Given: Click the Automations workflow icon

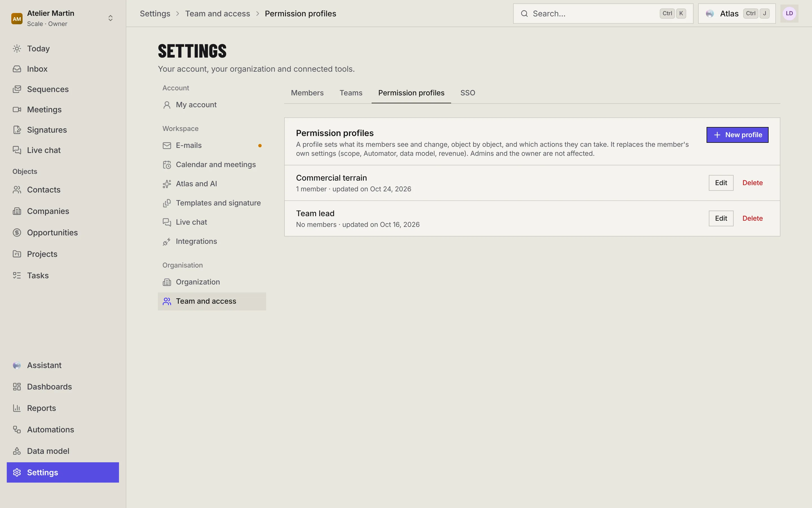Looking at the screenshot, I should pos(17,430).
